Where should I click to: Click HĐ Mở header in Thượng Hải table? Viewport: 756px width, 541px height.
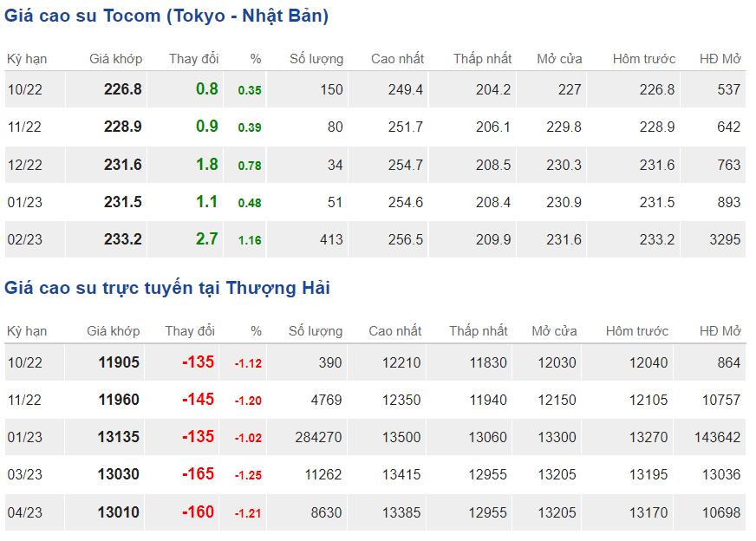pyautogui.click(x=720, y=331)
